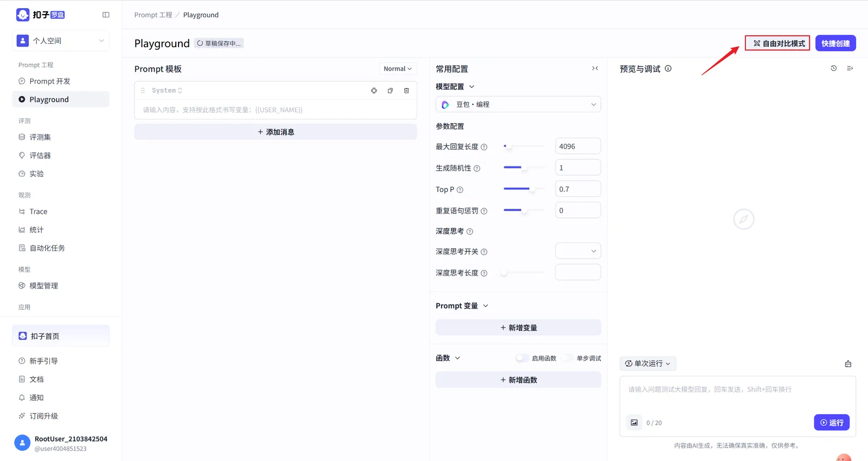Open the Normal mode dropdown
This screenshot has height=461, width=868.
coord(398,69)
